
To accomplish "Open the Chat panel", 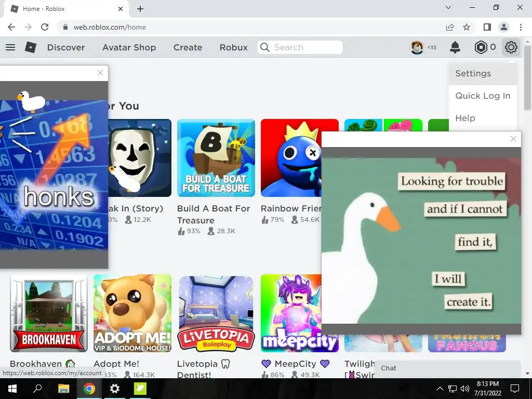I will pos(447,368).
